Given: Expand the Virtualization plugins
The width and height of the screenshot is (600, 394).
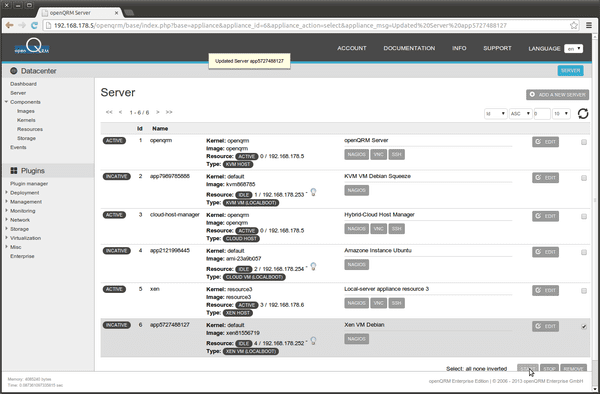Looking at the screenshot, I should tap(7, 238).
